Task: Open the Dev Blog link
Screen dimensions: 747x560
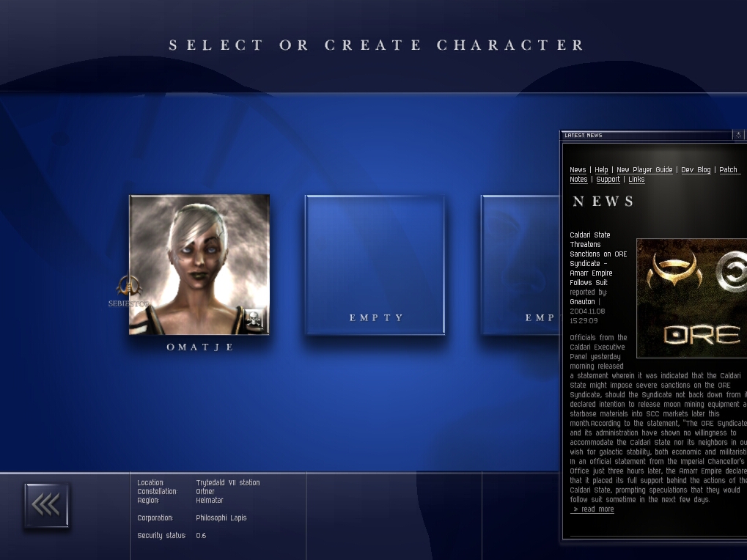Action: coord(696,170)
